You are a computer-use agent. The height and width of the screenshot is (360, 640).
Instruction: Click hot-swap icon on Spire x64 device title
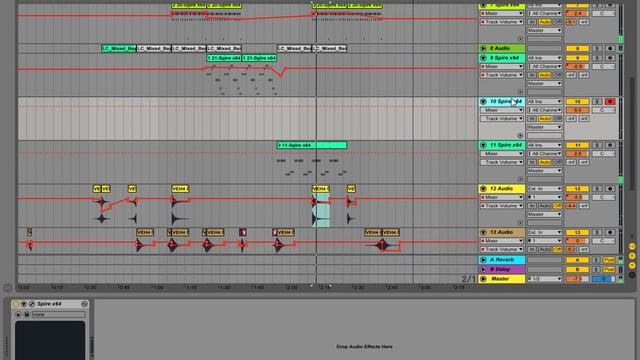click(84, 304)
